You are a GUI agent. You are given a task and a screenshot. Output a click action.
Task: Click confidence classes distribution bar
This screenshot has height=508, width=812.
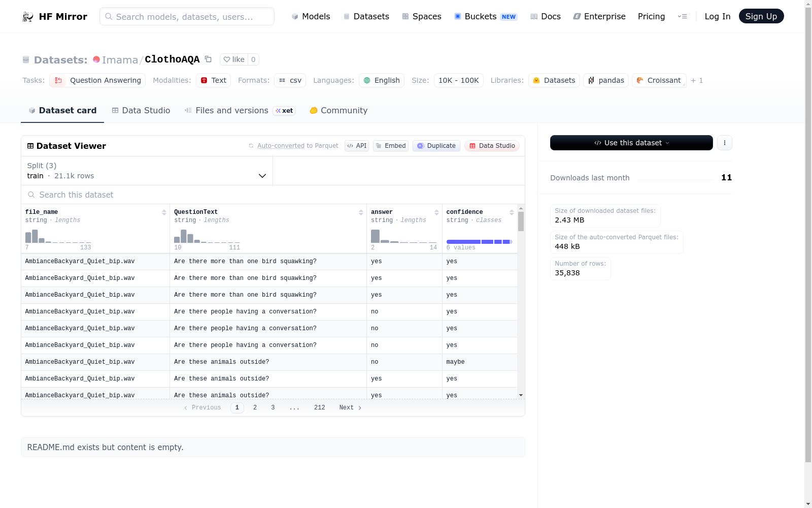click(x=479, y=242)
